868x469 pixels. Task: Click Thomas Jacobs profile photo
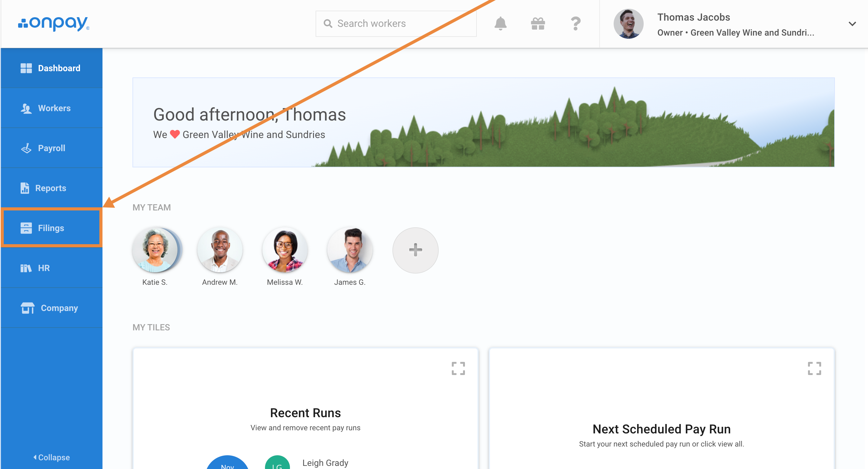[628, 23]
